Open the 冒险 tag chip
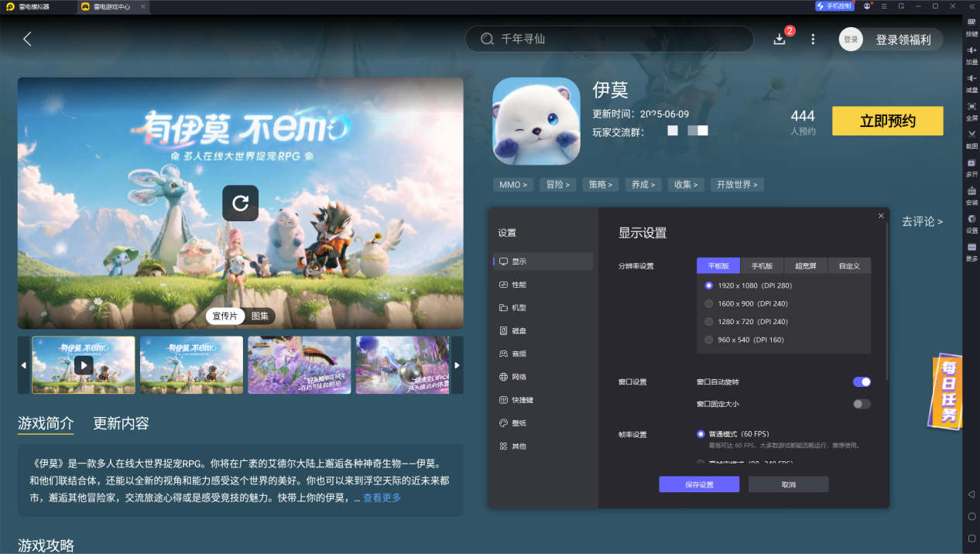 click(557, 185)
